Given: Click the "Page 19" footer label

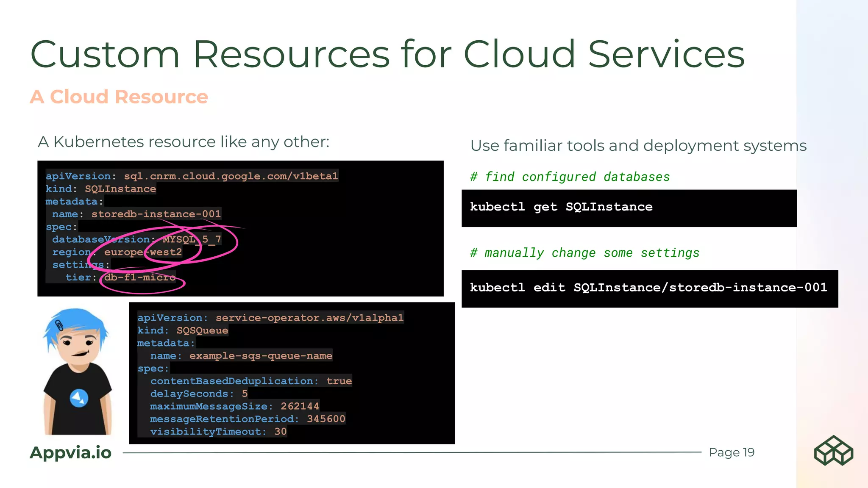Looking at the screenshot, I should click(732, 452).
